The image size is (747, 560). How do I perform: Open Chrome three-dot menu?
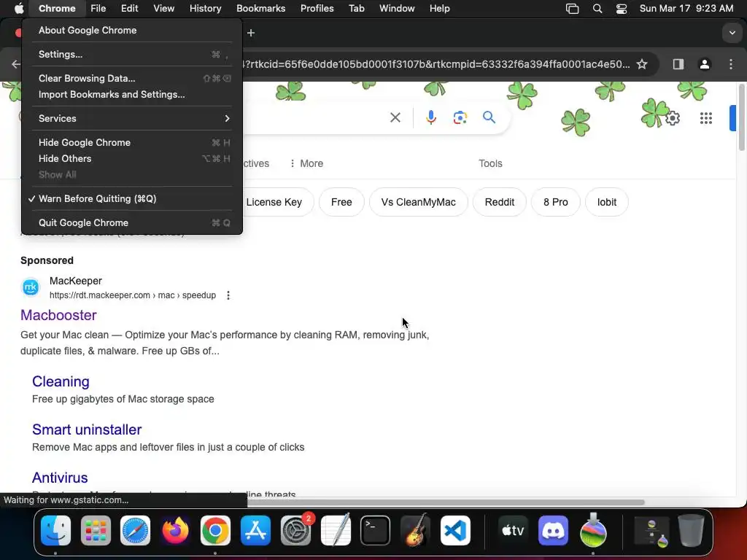tap(731, 64)
